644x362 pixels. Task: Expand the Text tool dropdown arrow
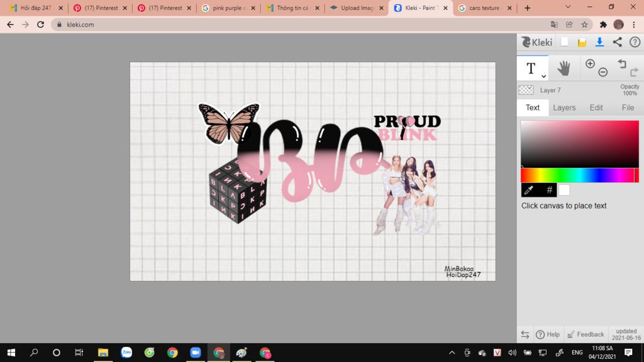point(543,76)
